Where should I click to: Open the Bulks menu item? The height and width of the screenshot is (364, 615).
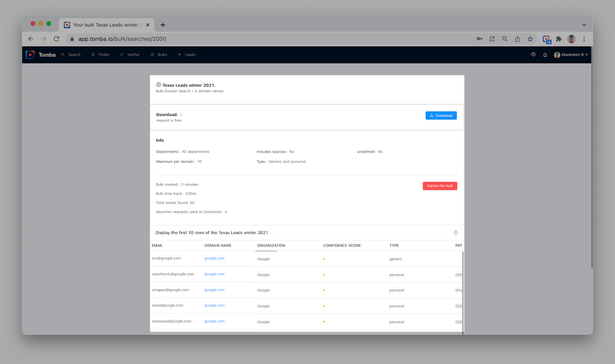(x=158, y=55)
